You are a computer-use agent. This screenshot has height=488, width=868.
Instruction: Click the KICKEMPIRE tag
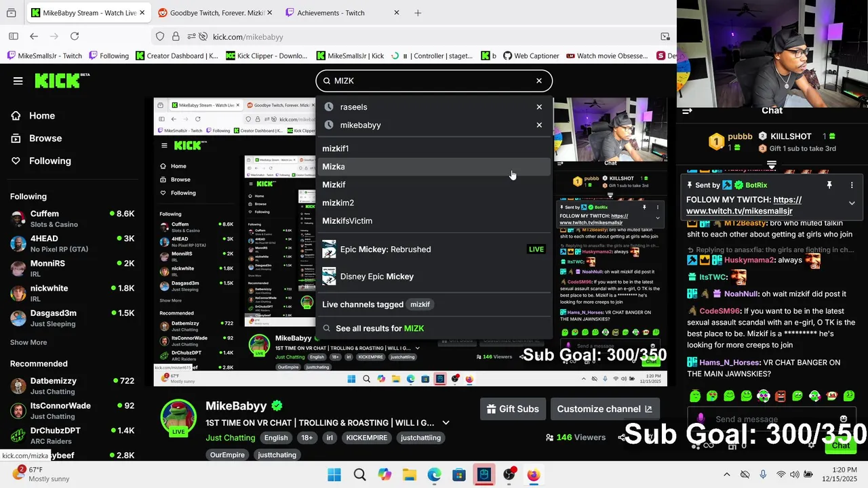pyautogui.click(x=366, y=438)
